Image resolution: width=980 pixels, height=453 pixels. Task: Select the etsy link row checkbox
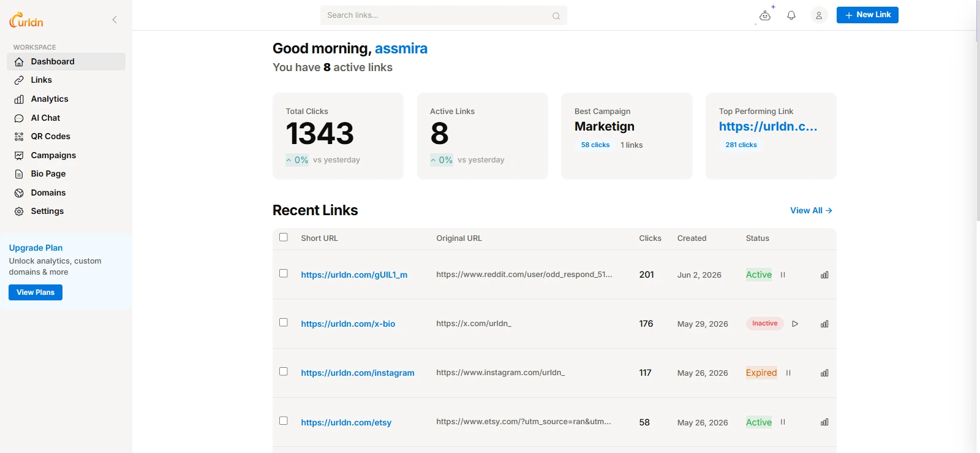pyautogui.click(x=284, y=421)
